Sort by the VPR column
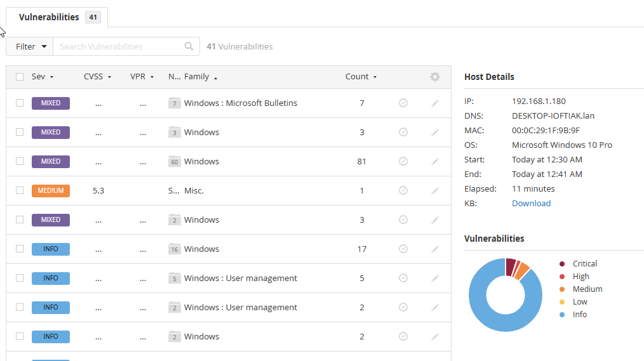This screenshot has width=644, height=361. pyautogui.click(x=142, y=77)
